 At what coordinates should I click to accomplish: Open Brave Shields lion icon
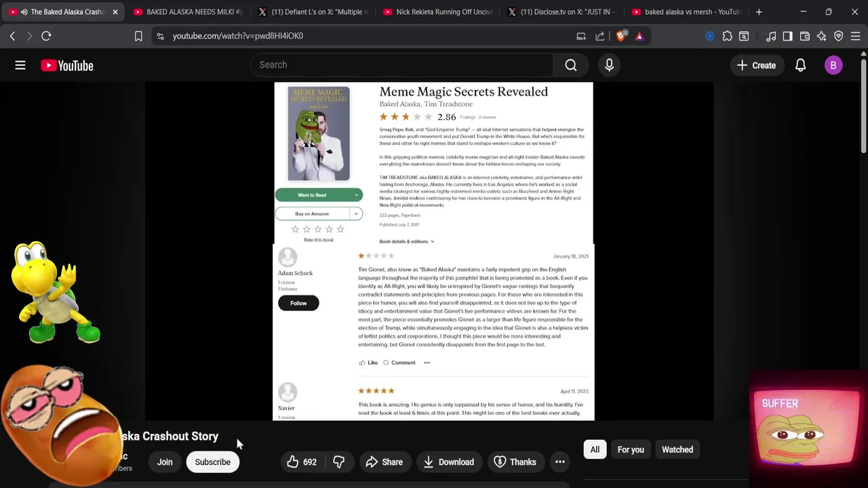621,36
